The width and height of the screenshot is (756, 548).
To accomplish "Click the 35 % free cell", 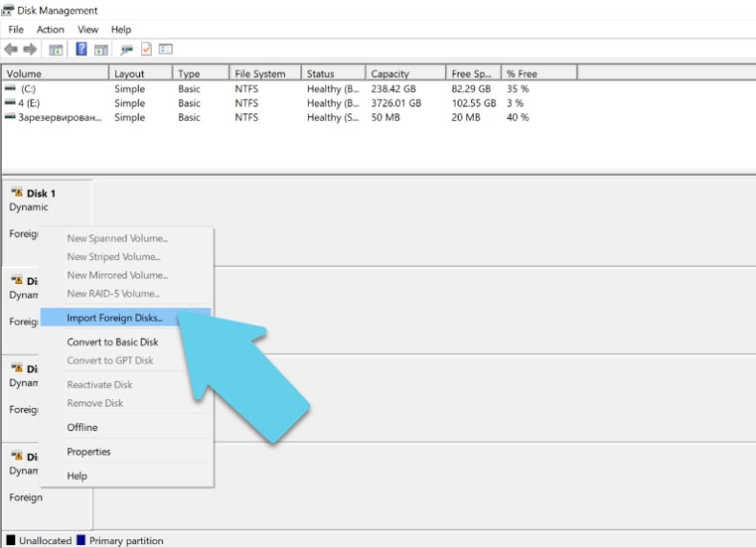I will 518,88.
